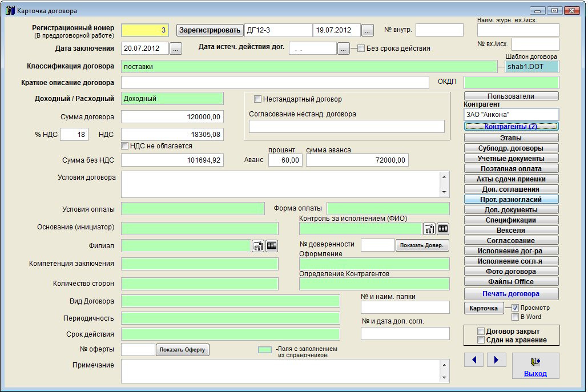Check the Нестандартный договор checkbox
This screenshot has height=392, width=588.
257,99
